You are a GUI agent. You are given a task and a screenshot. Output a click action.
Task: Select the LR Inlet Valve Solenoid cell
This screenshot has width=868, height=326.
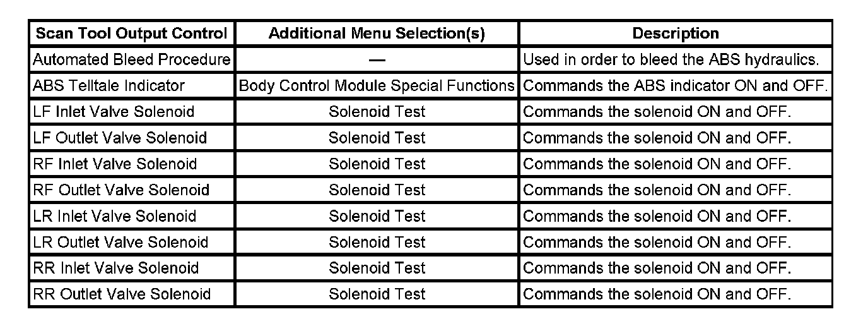tap(114, 216)
